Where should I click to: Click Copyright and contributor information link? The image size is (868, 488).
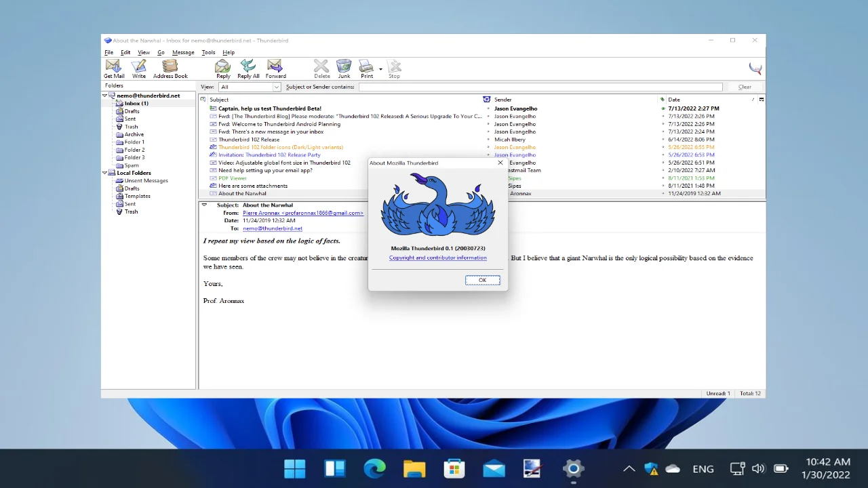pyautogui.click(x=437, y=258)
